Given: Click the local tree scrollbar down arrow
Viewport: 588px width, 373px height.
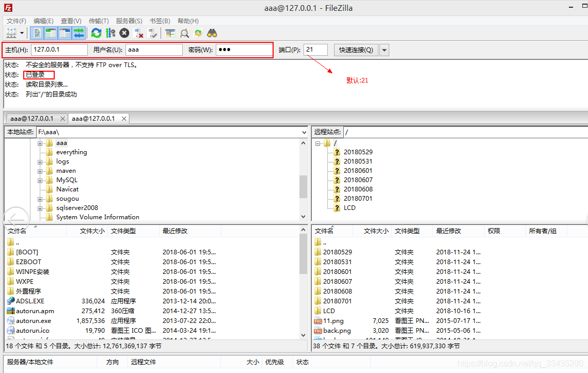Looking at the screenshot, I should (x=304, y=217).
